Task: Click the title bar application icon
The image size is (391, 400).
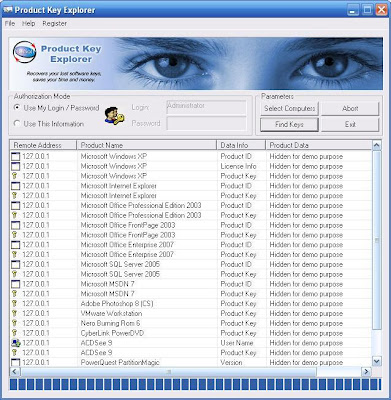Action: click(x=8, y=9)
